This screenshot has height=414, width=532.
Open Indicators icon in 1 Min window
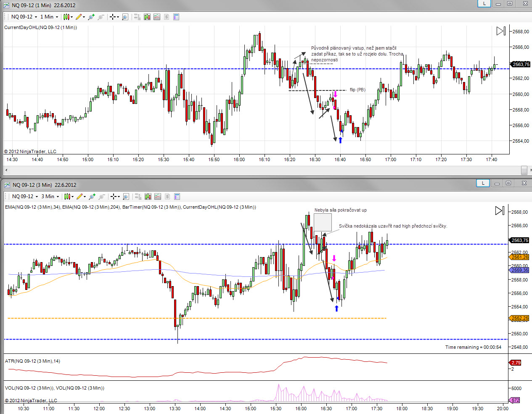[x=157, y=17]
